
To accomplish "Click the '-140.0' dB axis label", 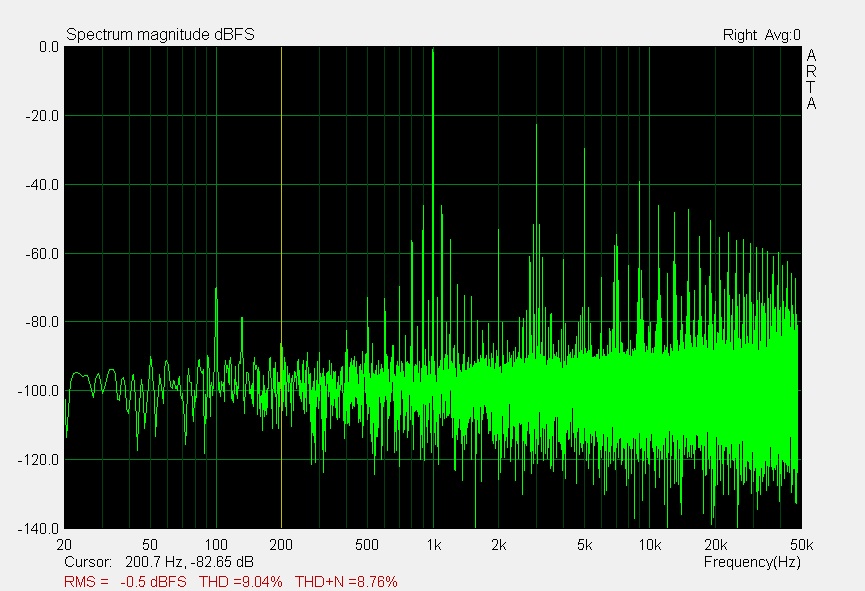I will pyautogui.click(x=38, y=529).
